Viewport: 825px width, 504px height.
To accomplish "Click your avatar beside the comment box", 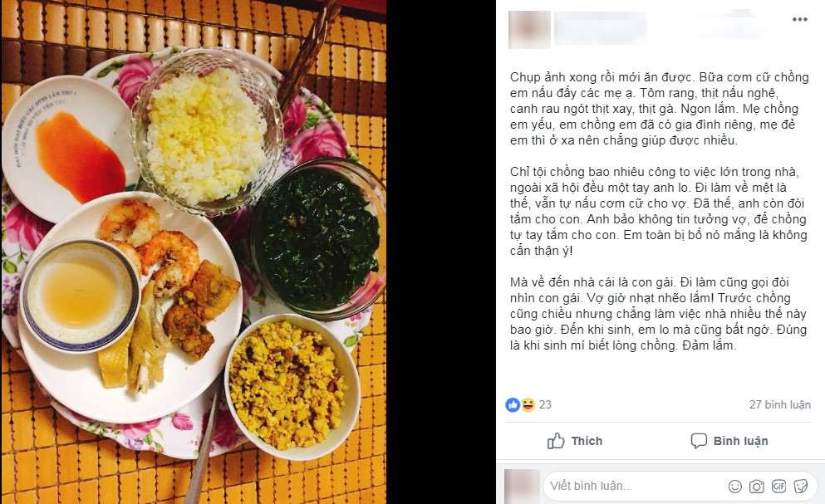I will (x=522, y=487).
